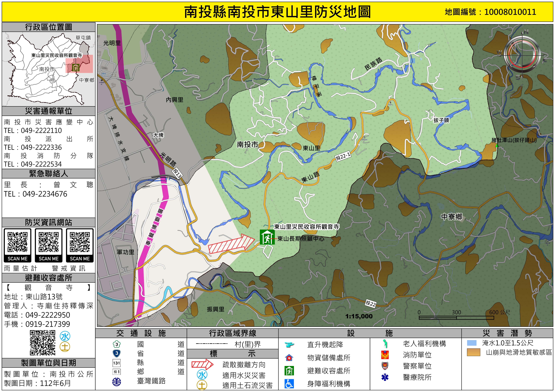Click the shelter QR code beside 水 symbol
This screenshot has width=555, height=392.
(x=43, y=343)
